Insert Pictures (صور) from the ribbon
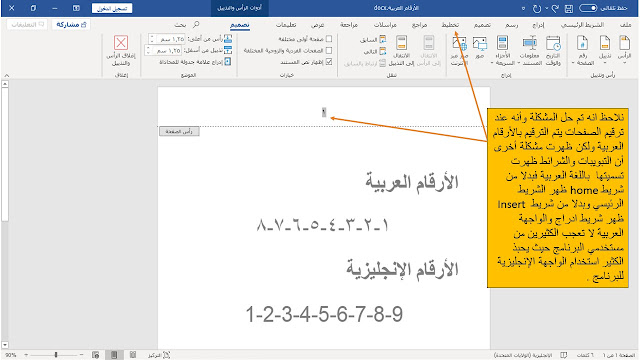This screenshot has width=640, height=360. (480, 48)
